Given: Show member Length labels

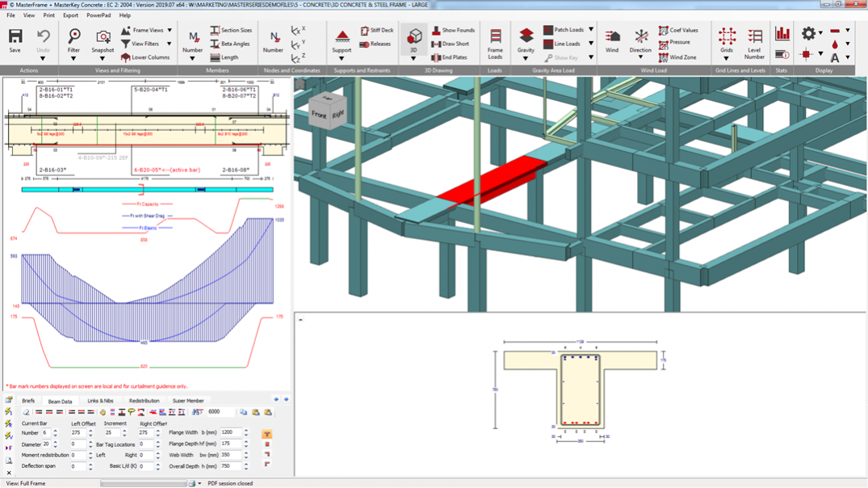Looking at the screenshot, I should tap(224, 57).
